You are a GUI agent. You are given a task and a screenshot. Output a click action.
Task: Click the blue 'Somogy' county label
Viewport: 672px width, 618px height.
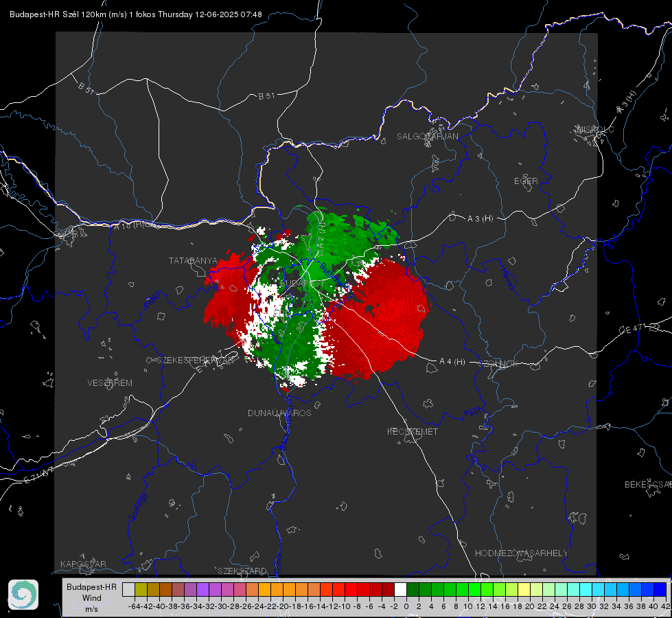(x=137, y=507)
